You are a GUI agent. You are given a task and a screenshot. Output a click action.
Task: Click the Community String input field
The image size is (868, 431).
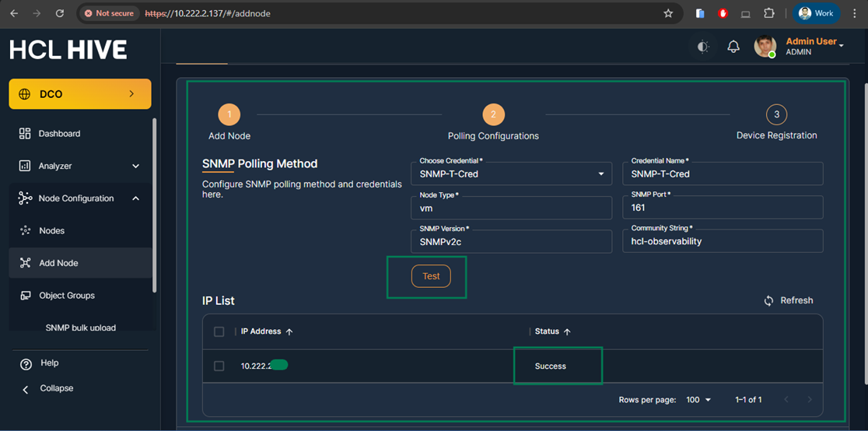click(723, 241)
